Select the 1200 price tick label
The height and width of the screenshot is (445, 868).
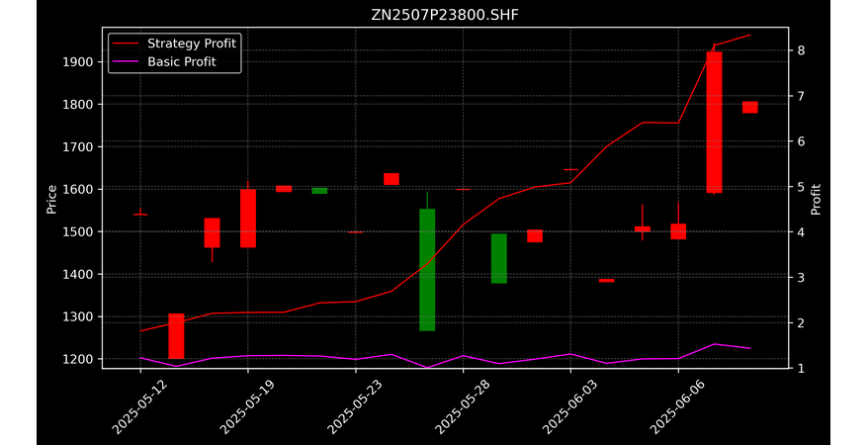pyautogui.click(x=79, y=359)
